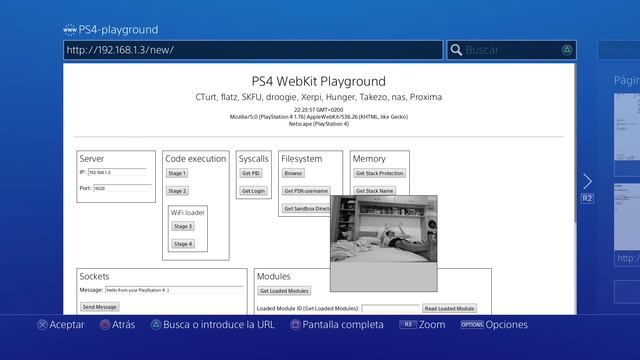640x360 pixels.
Task: Click the OPTIONS icon beside Opciones
Action: coord(472,324)
